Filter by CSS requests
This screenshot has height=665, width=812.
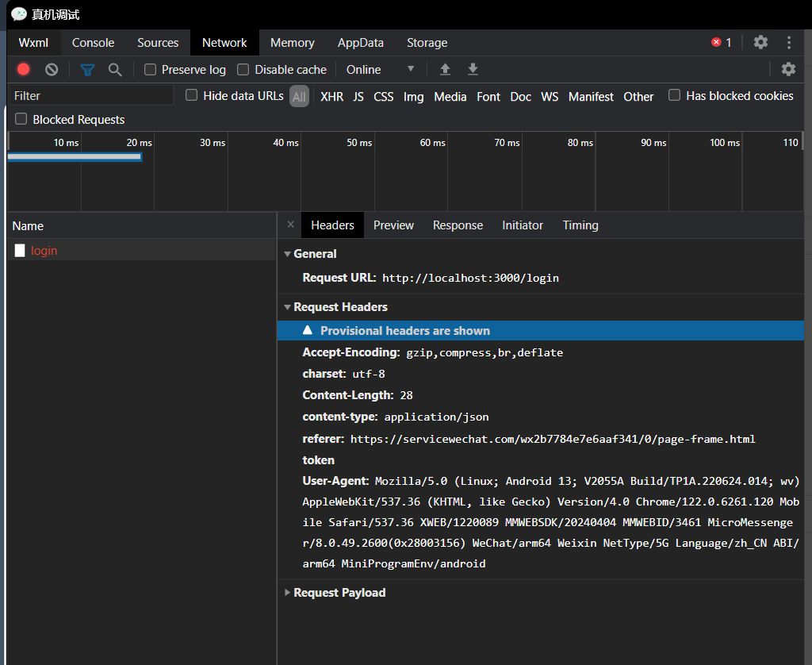384,96
